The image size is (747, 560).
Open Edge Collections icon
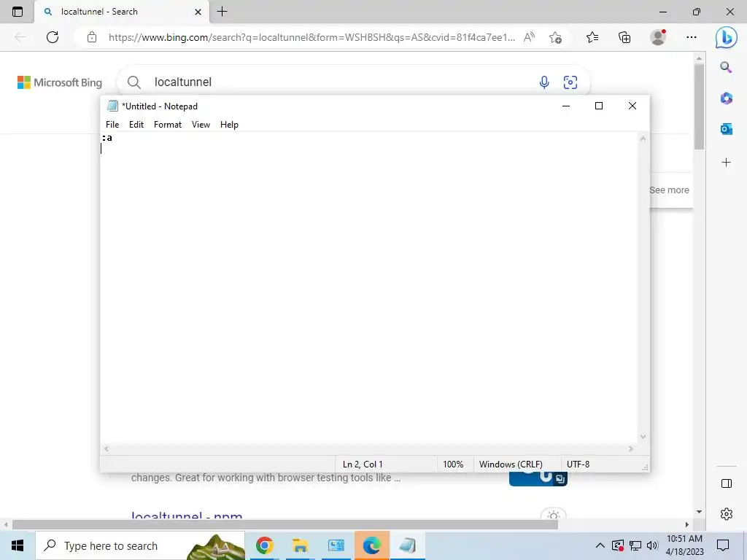[x=624, y=37]
